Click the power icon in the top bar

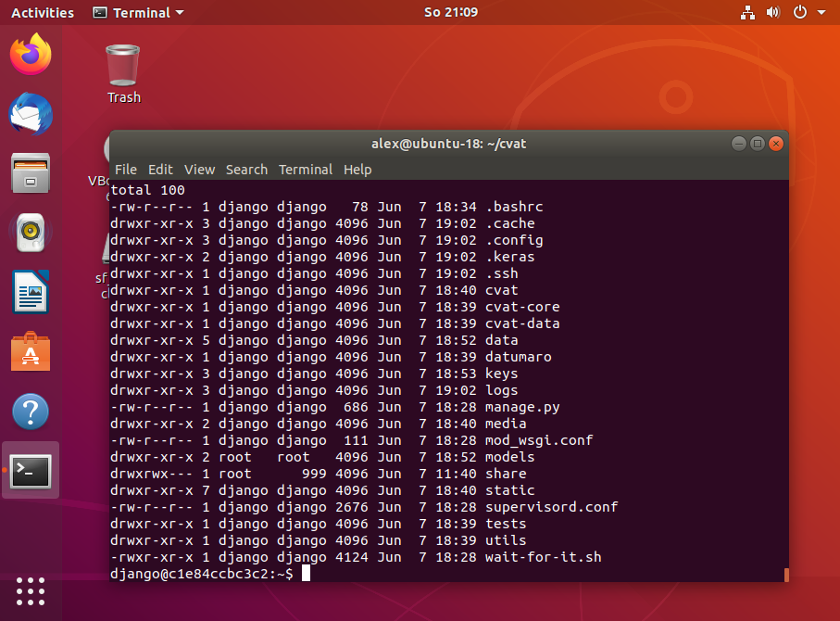pyautogui.click(x=797, y=12)
